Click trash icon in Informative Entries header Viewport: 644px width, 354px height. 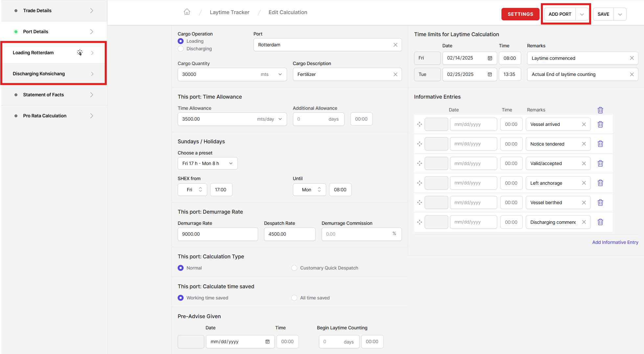point(600,110)
